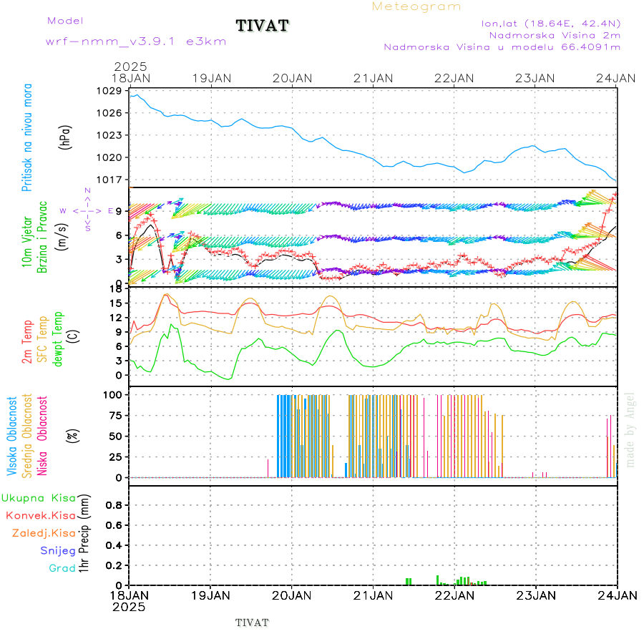Click the wrf-nmm_v3.9.1 e3km model name
The height and width of the screenshot is (644, 644).
point(136,42)
